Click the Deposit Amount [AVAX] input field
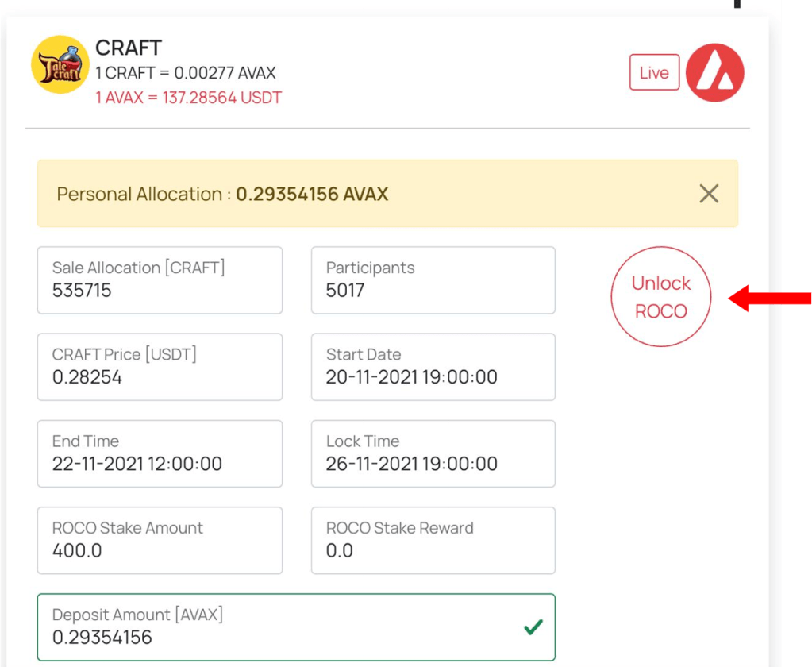 (278, 627)
